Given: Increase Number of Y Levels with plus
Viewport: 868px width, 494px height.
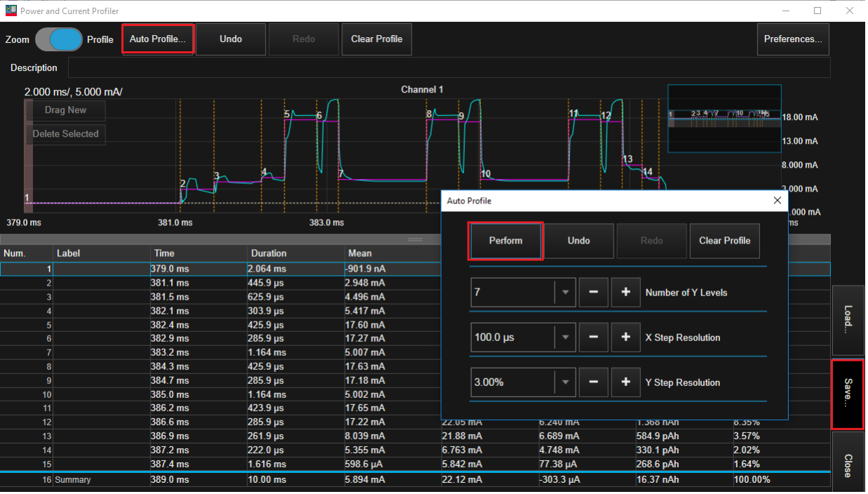Looking at the screenshot, I should [625, 293].
